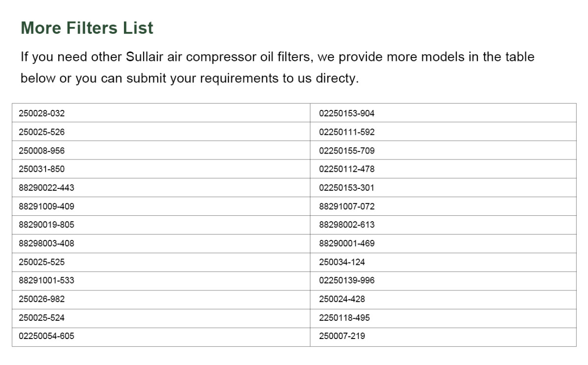588x365 pixels.
Task: Click part number 2250118-495
Action: tap(344, 317)
